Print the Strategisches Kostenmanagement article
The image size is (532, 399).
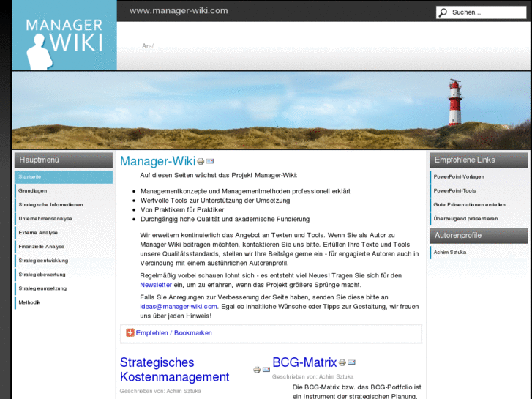click(x=257, y=370)
